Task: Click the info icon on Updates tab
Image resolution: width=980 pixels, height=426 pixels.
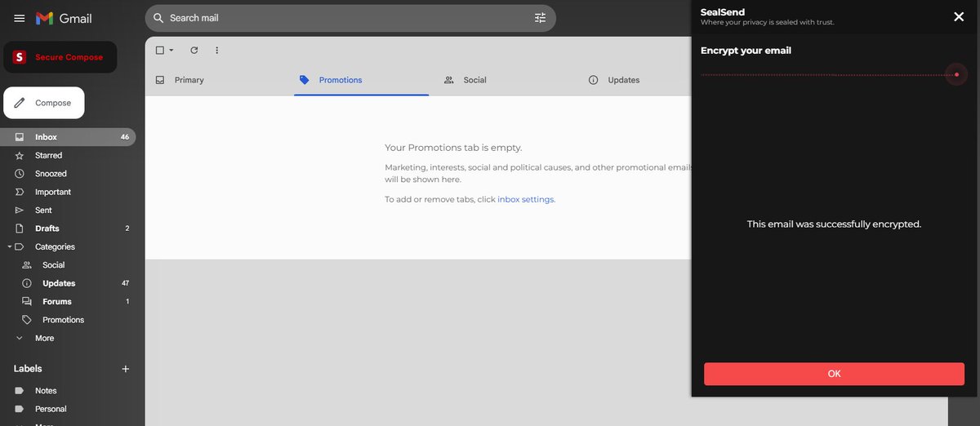Action: point(593,80)
